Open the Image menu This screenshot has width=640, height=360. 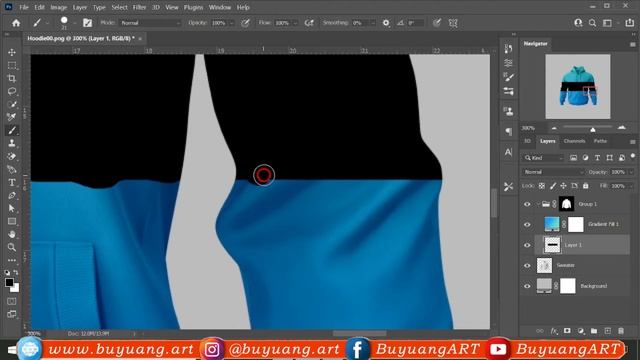[58, 7]
